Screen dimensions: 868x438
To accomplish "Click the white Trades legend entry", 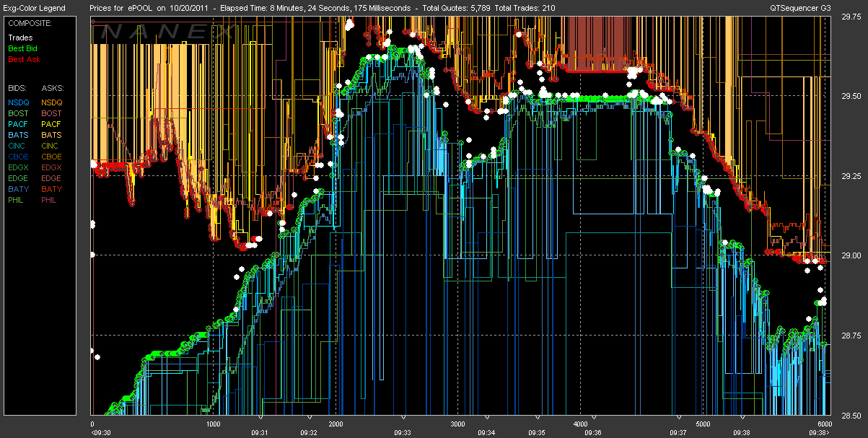I will coord(20,38).
